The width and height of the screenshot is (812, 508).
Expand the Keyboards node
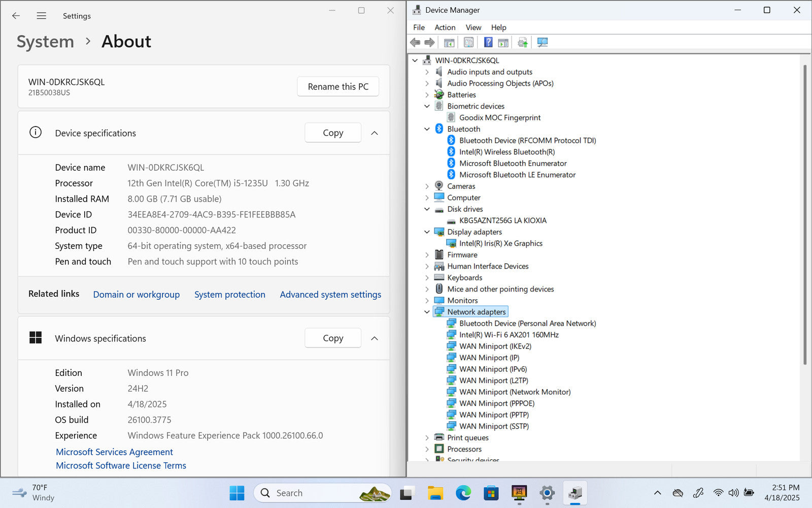[x=427, y=278]
